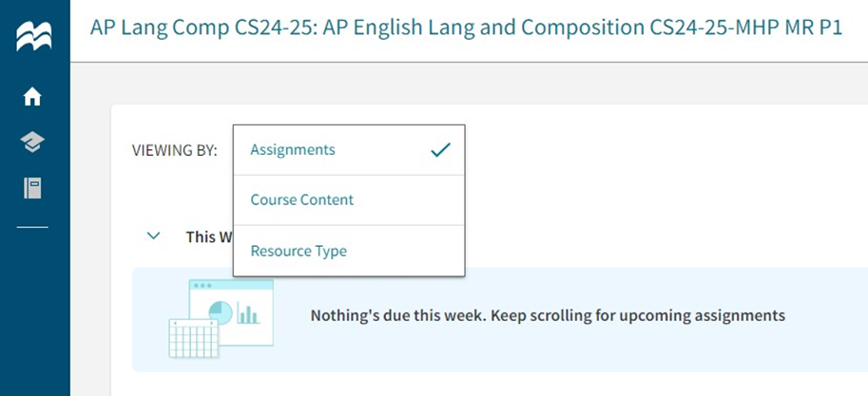
Task: Click the "Nothing's due this week" message
Action: click(x=548, y=315)
